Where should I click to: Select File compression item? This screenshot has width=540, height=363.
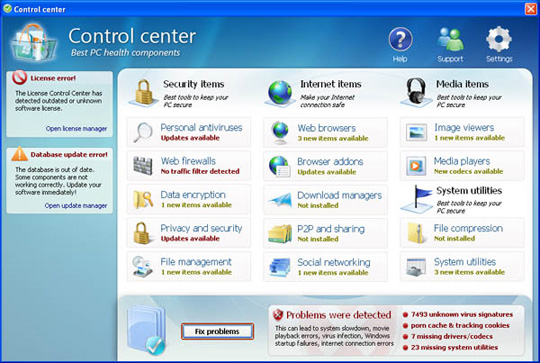[x=462, y=233]
